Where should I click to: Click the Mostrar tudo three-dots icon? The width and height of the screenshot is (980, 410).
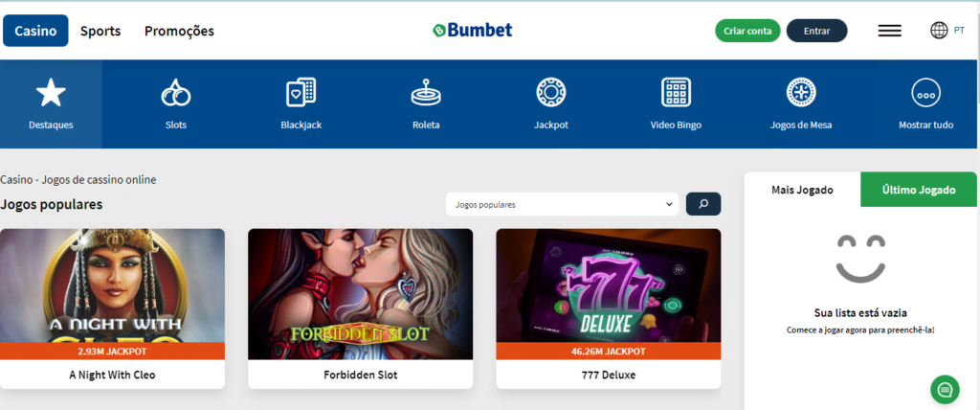(x=925, y=93)
